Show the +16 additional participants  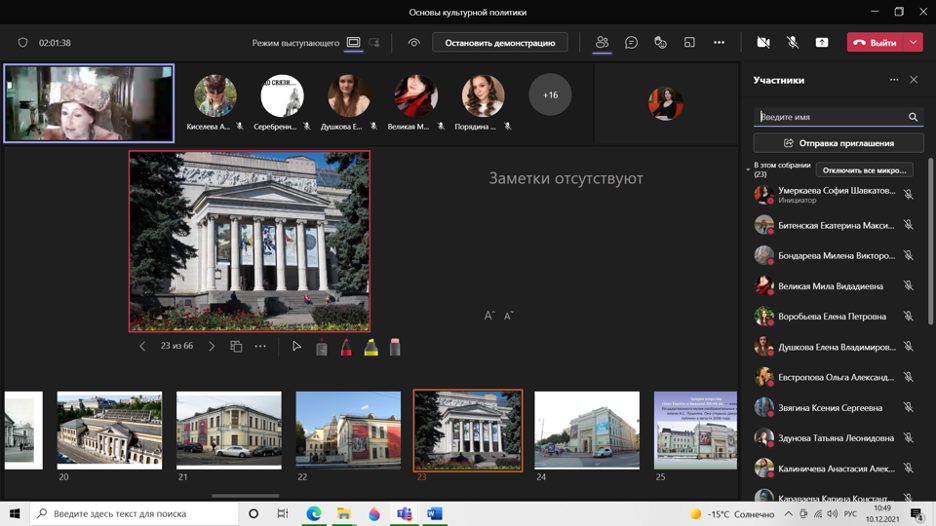550,95
